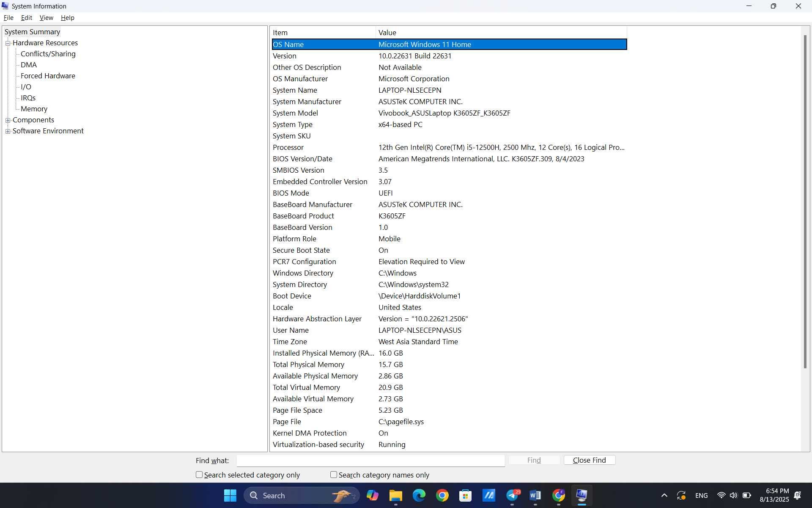
Task: Open the clock and calendar flyout
Action: point(774,495)
